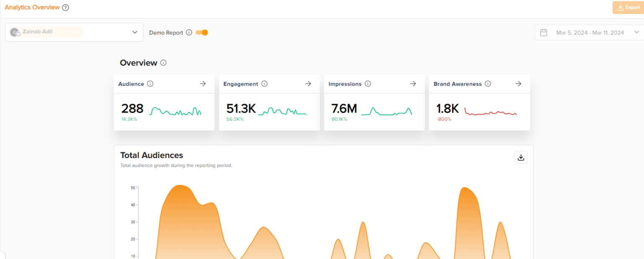Image resolution: width=644 pixels, height=259 pixels.
Task: Click the calendar icon in the date picker
Action: click(x=544, y=32)
